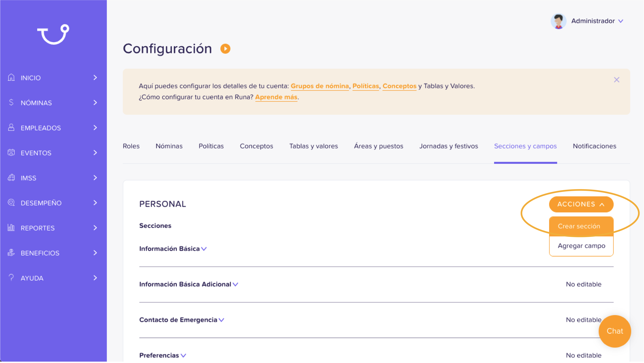Collapse the ACCIONES dropdown button
This screenshot has height=363, width=644.
pyautogui.click(x=581, y=204)
